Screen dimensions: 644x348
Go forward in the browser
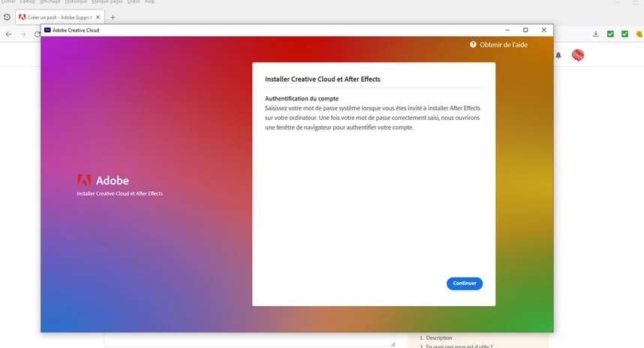[23, 34]
